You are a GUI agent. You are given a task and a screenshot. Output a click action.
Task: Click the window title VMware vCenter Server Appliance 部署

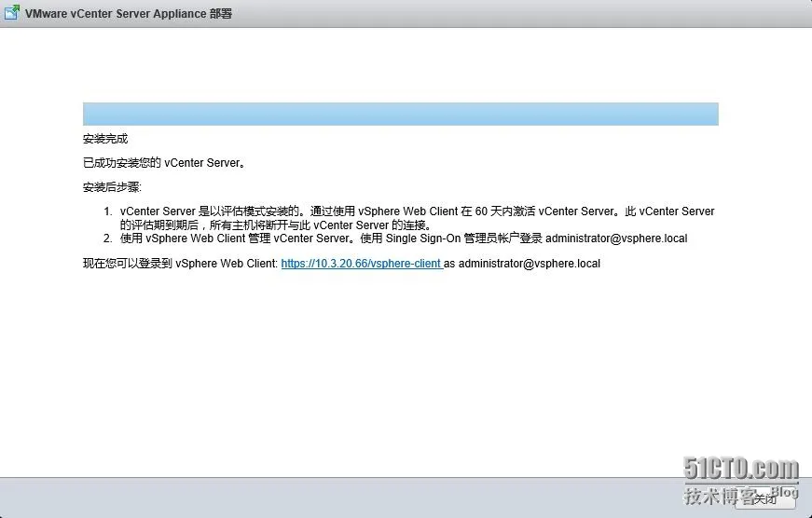tap(129, 13)
